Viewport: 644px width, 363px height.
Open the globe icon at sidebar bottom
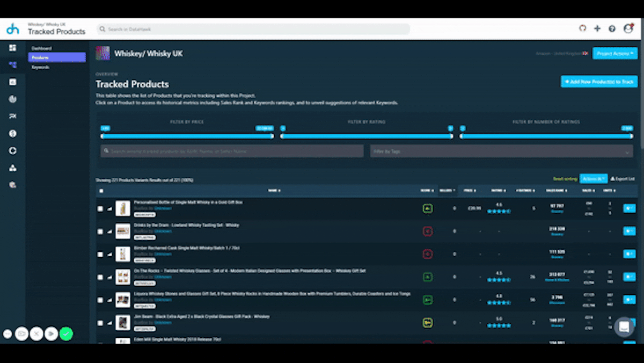click(x=13, y=185)
